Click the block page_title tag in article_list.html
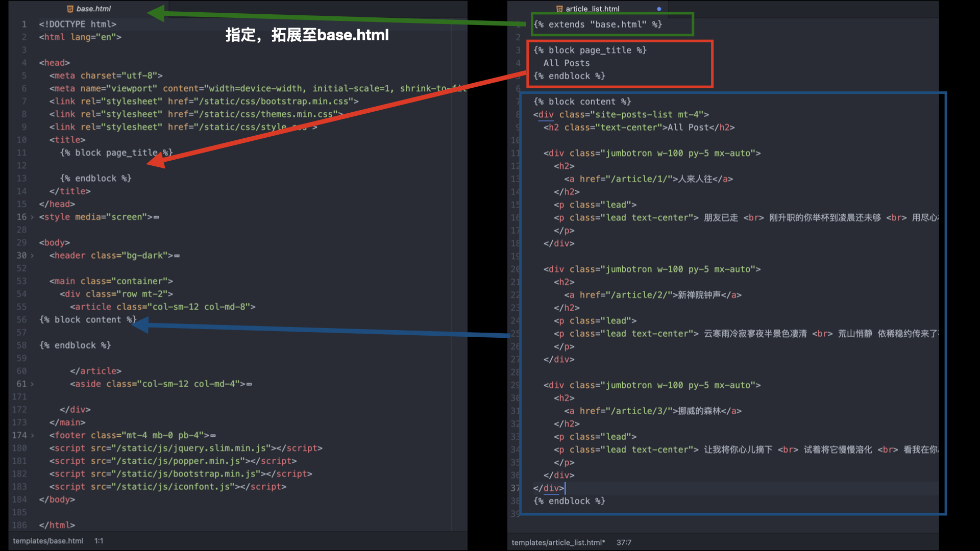980x551 pixels. [x=590, y=50]
